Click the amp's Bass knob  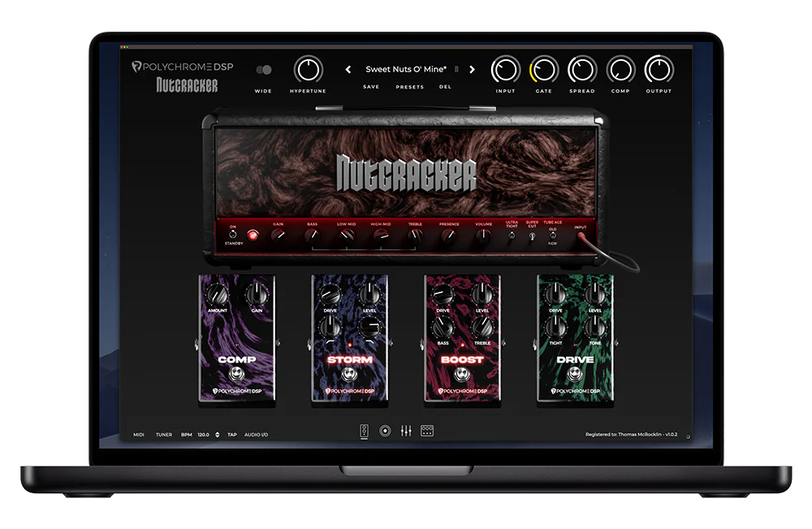[x=312, y=236]
